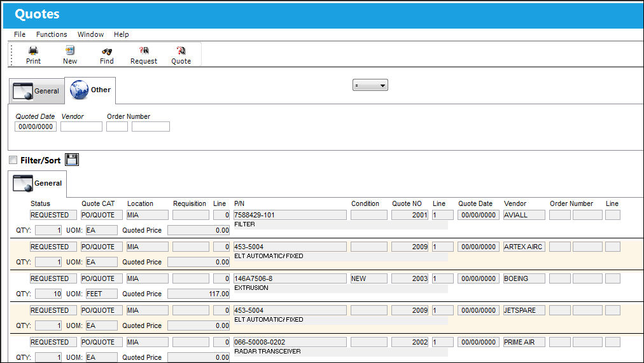Click the Quote NO column header

407,203
